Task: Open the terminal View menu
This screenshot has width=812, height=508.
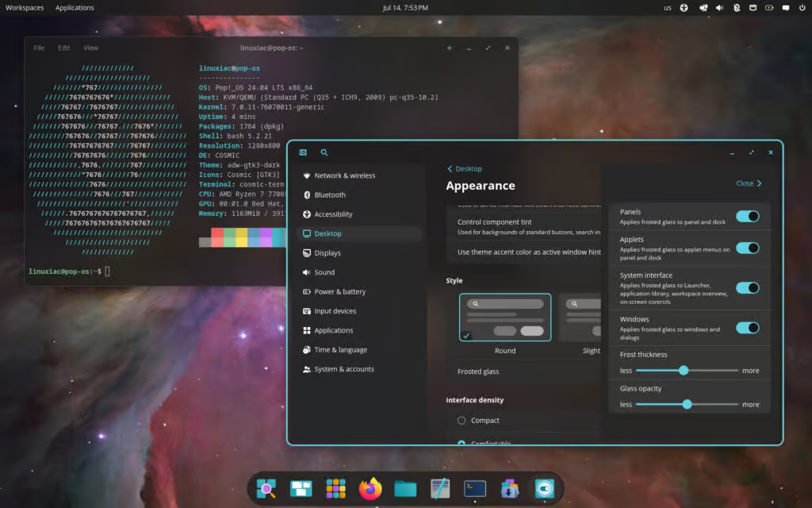Action: click(90, 48)
